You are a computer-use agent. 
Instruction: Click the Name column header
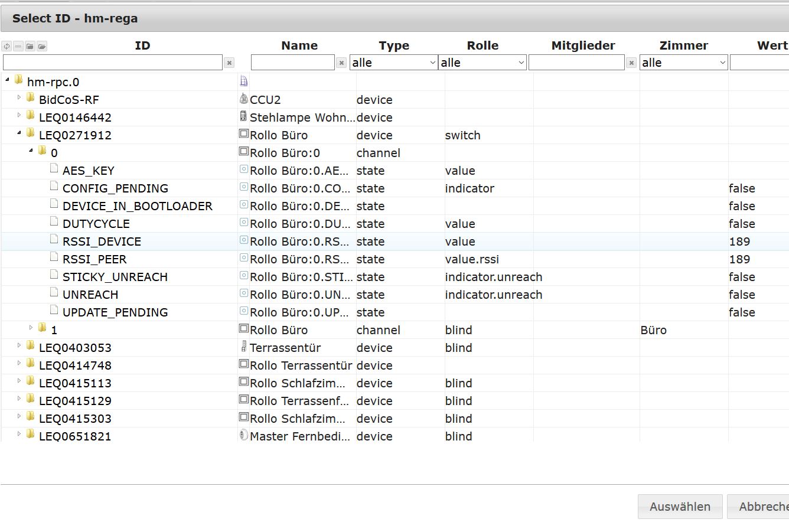coord(299,45)
